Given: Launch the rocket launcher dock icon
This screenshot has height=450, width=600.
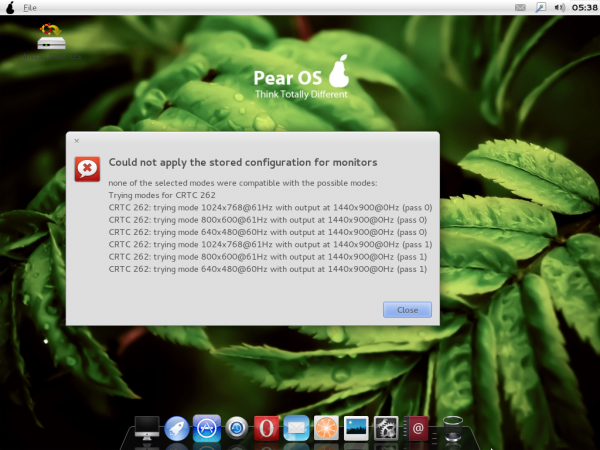Looking at the screenshot, I should click(177, 428).
